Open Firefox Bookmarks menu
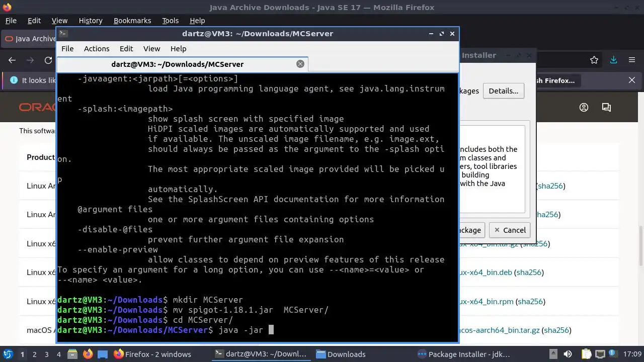The width and height of the screenshot is (644, 362). coord(132,21)
